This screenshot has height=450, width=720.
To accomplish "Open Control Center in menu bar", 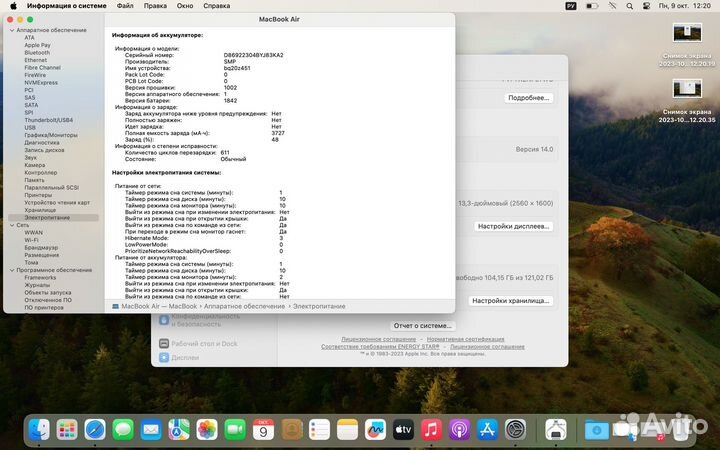I will (646, 6).
